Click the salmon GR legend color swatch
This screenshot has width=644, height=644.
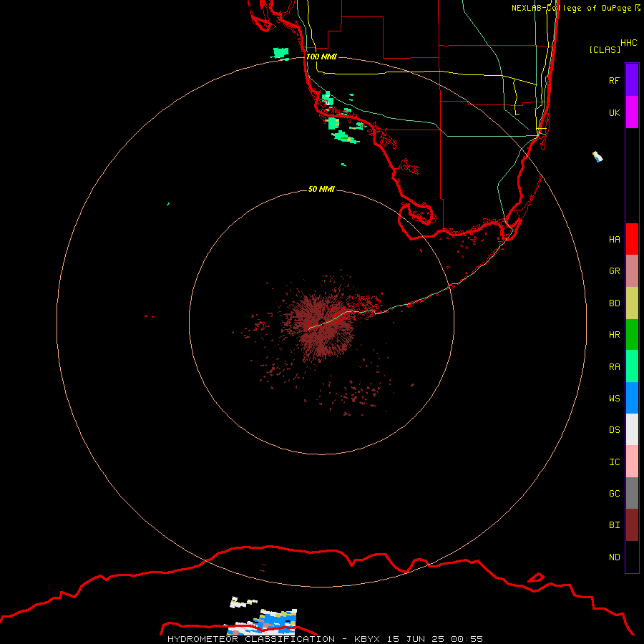(632, 271)
